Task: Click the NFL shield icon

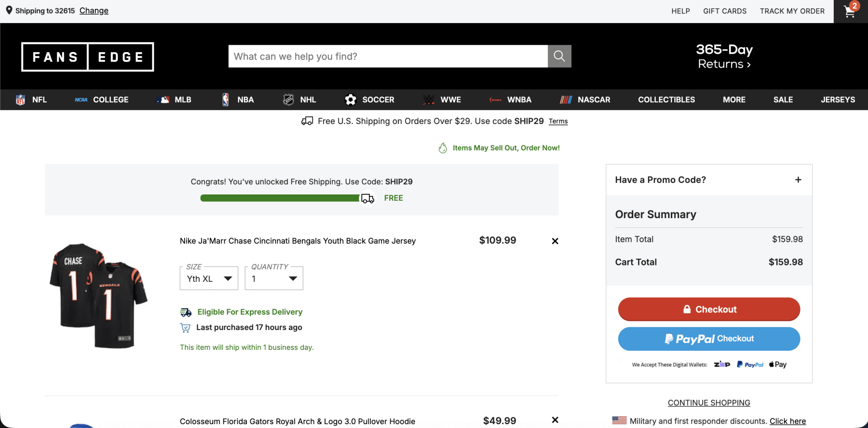Action: tap(20, 100)
